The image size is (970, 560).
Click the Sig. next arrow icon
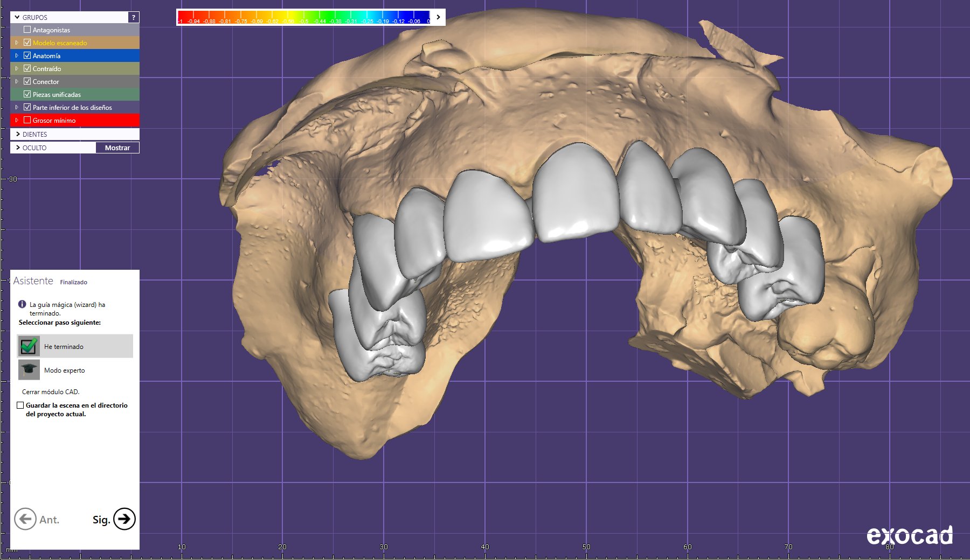click(124, 519)
